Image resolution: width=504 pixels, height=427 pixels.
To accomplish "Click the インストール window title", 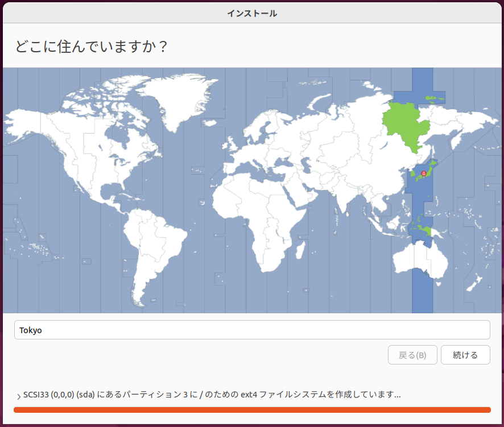I will point(252,13).
